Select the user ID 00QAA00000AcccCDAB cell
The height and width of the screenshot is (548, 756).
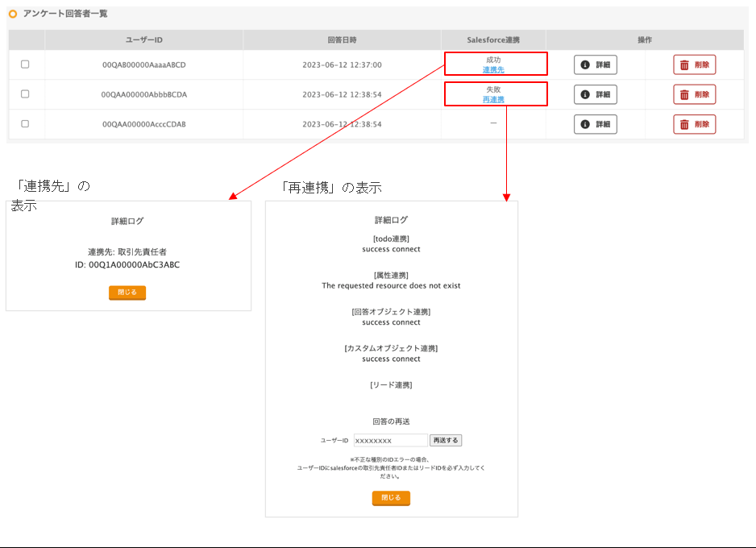[144, 124]
